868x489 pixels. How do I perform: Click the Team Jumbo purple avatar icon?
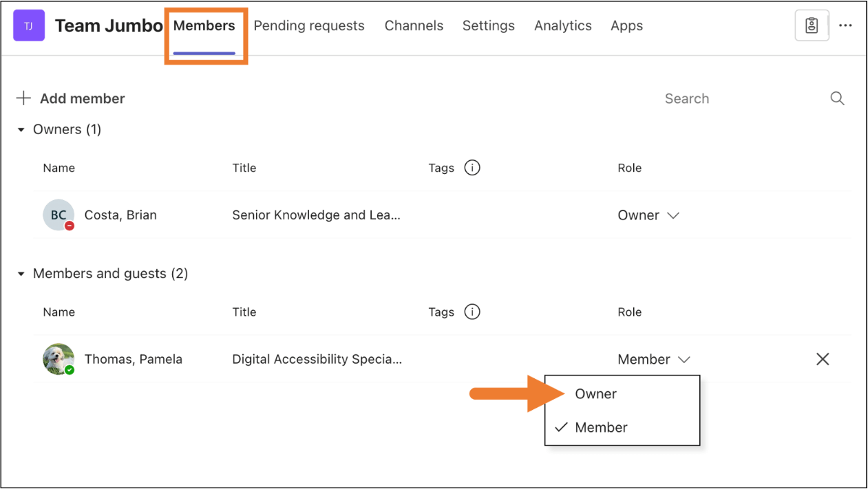(x=29, y=26)
